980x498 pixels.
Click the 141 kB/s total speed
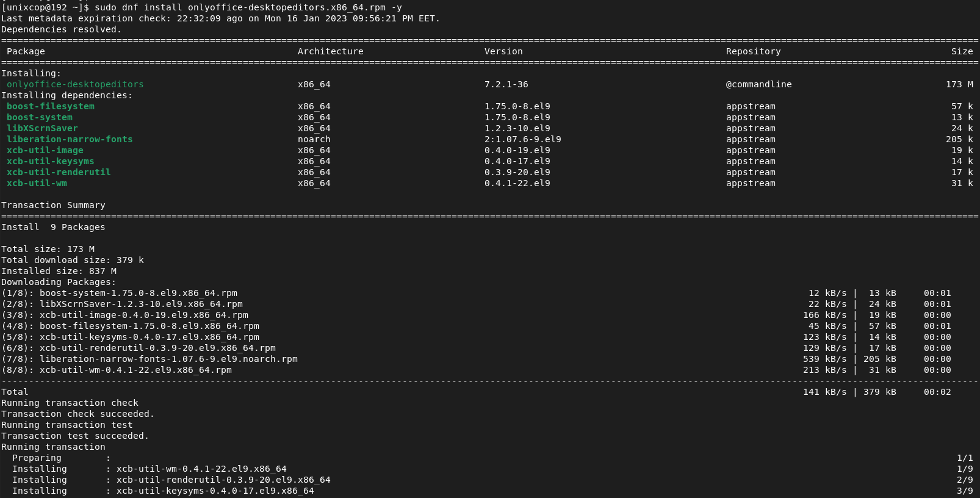(825, 392)
